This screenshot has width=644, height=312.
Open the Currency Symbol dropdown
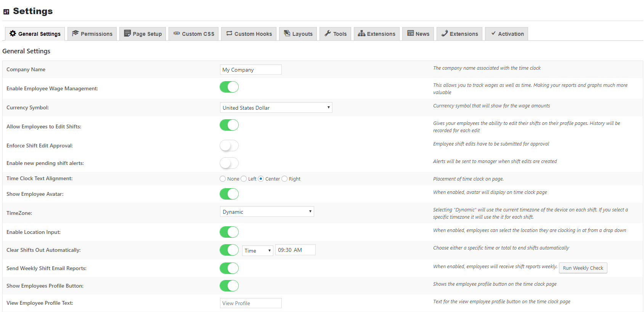276,108
